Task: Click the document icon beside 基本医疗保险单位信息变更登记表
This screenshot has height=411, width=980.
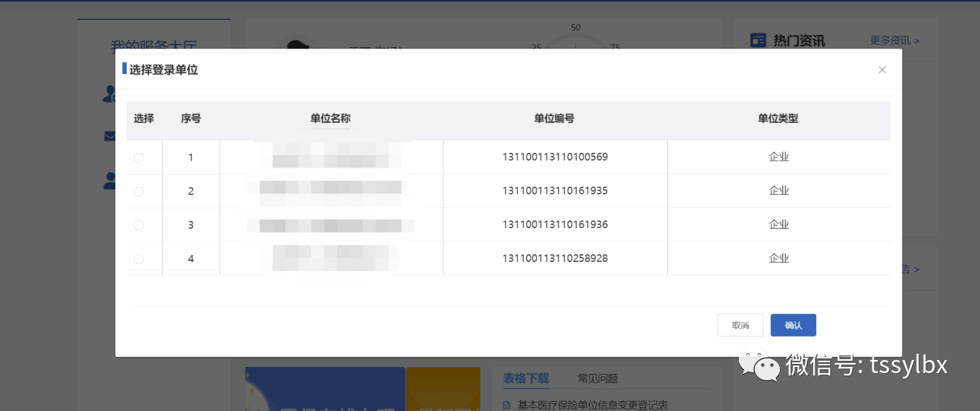Action: (x=507, y=405)
